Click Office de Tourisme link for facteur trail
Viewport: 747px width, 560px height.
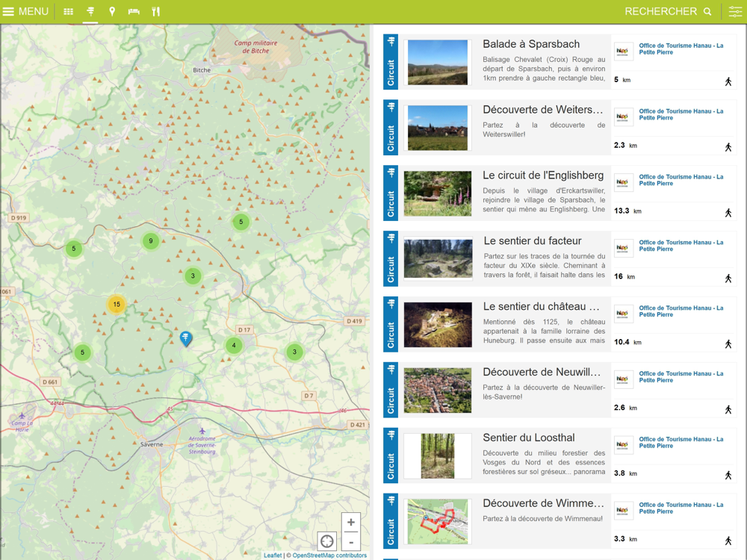coord(681,246)
